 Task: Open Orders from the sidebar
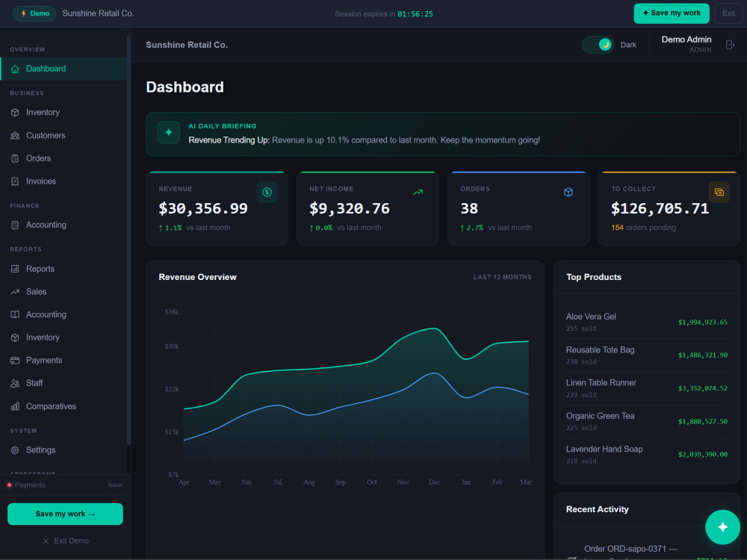point(63,158)
